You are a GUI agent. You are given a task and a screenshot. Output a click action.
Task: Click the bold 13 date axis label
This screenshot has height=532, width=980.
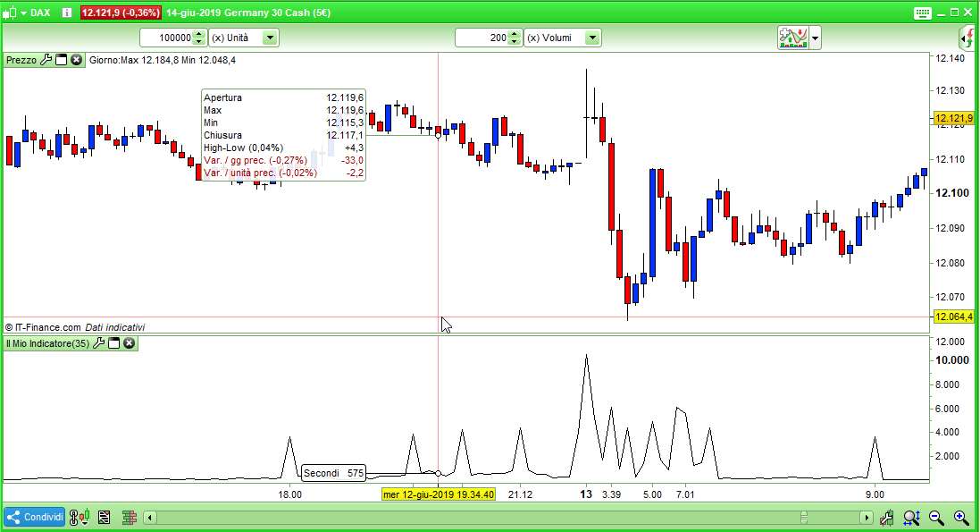pyautogui.click(x=586, y=494)
